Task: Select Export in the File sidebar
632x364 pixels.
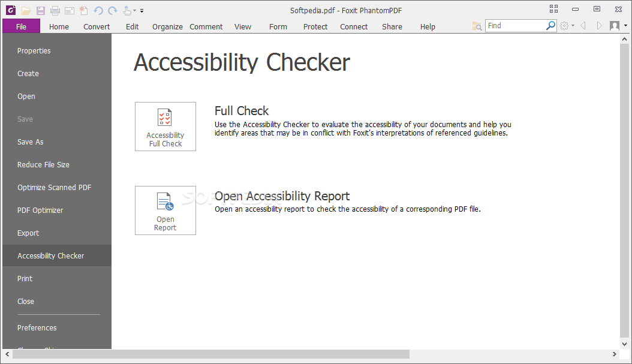Action: [x=57, y=233]
